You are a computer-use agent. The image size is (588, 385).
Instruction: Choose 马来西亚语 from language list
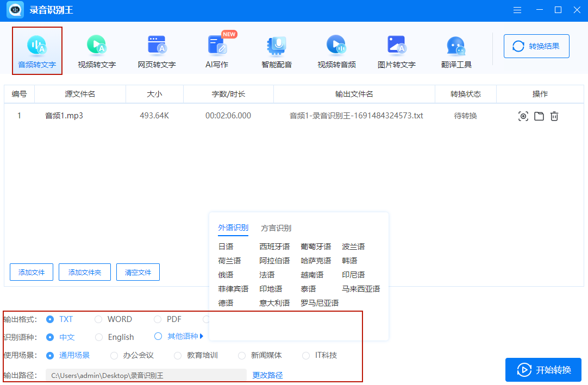[361, 289]
